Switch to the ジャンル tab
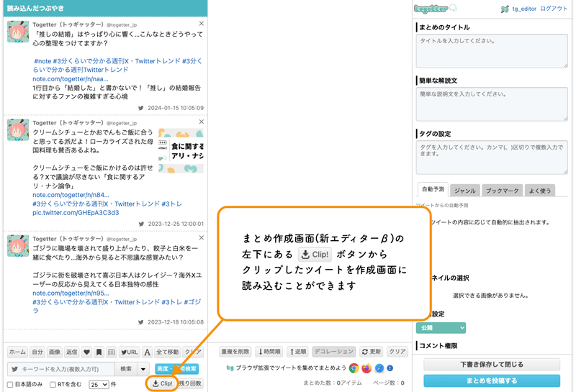576x392 pixels. pyautogui.click(x=465, y=191)
